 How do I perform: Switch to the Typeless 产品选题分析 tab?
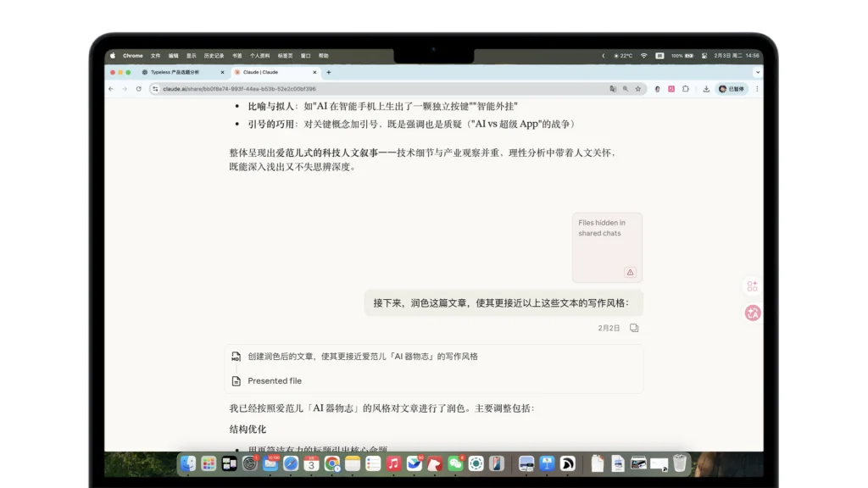pyautogui.click(x=176, y=72)
